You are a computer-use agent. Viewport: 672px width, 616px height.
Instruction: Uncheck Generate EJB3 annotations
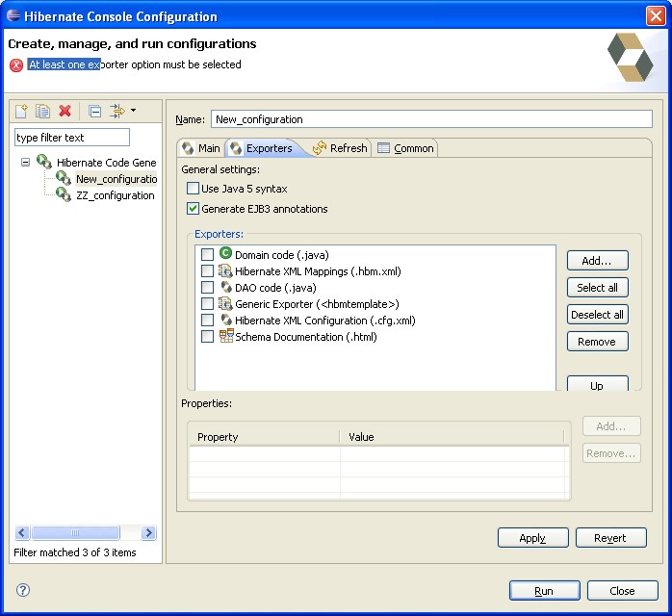[193, 209]
